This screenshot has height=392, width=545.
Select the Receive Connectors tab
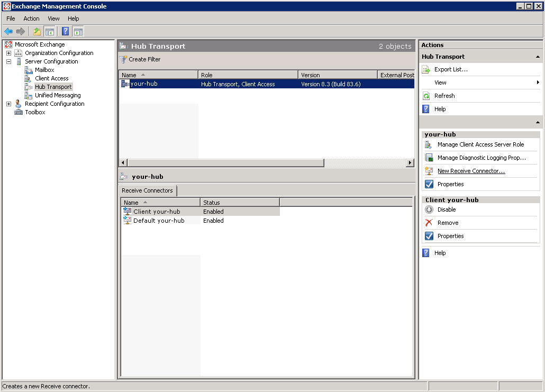(148, 190)
